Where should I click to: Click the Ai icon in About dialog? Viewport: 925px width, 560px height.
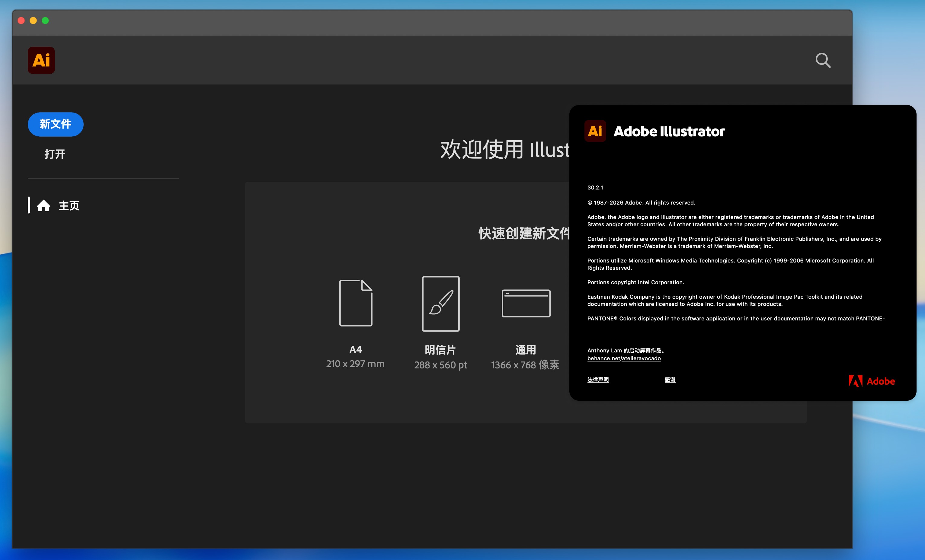click(x=595, y=131)
